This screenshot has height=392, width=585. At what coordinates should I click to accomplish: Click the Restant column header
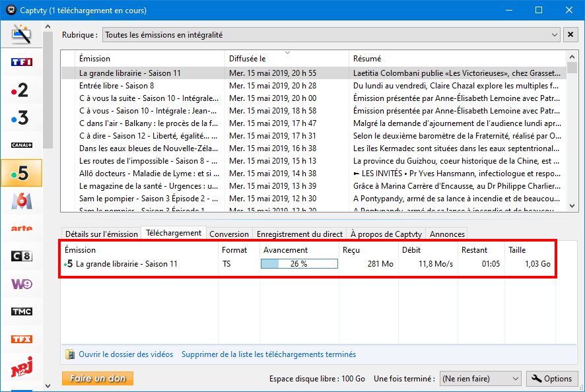point(481,250)
